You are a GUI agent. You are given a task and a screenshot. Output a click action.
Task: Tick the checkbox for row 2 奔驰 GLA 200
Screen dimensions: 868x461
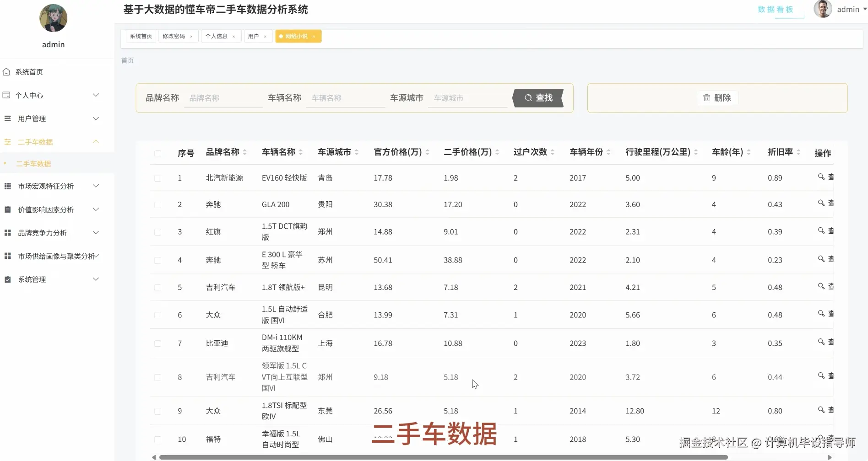tap(158, 205)
